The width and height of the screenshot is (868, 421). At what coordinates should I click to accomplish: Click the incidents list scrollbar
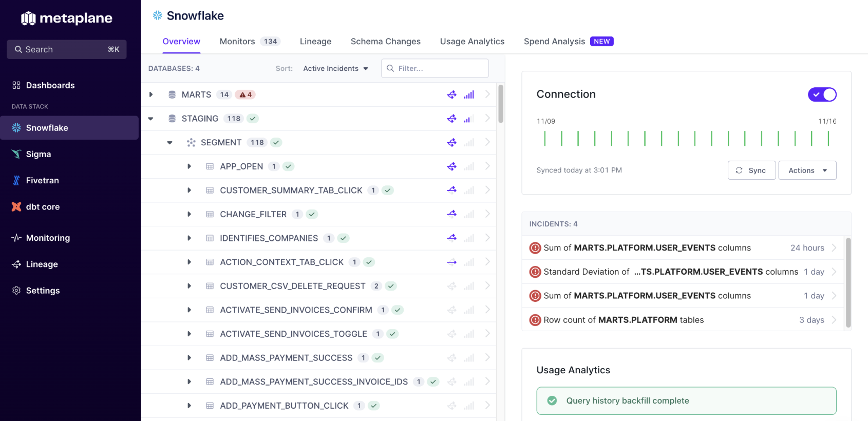[x=848, y=282]
